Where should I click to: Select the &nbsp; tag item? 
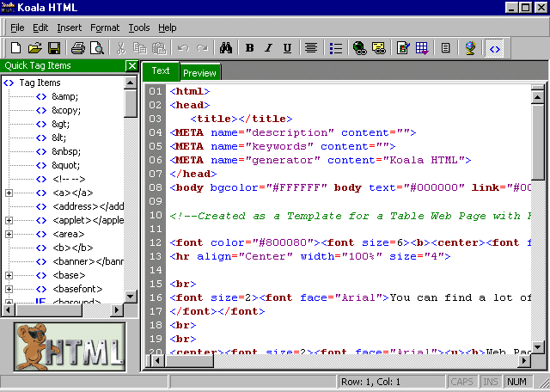pyautogui.click(x=65, y=151)
